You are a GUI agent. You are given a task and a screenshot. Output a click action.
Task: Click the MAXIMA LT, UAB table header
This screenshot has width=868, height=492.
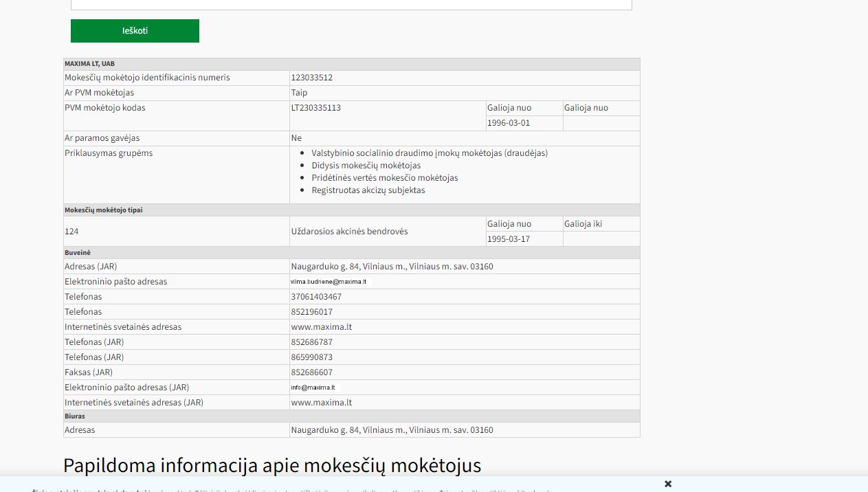point(90,64)
